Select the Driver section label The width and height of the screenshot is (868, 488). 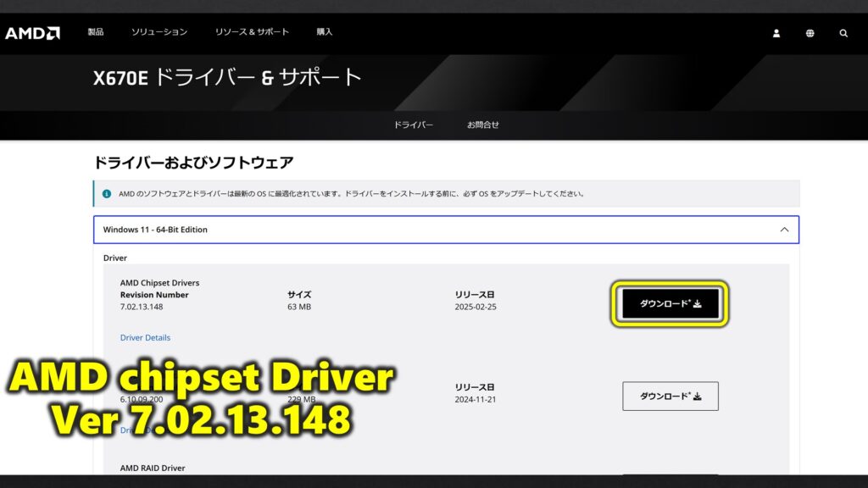click(x=115, y=258)
